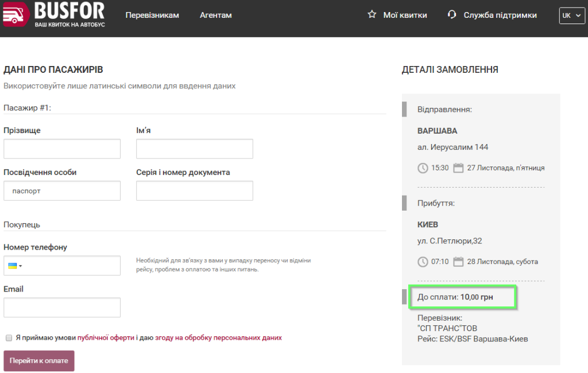
Task: Click the departure calendar icon, 27 Листопада
Action: point(458,168)
